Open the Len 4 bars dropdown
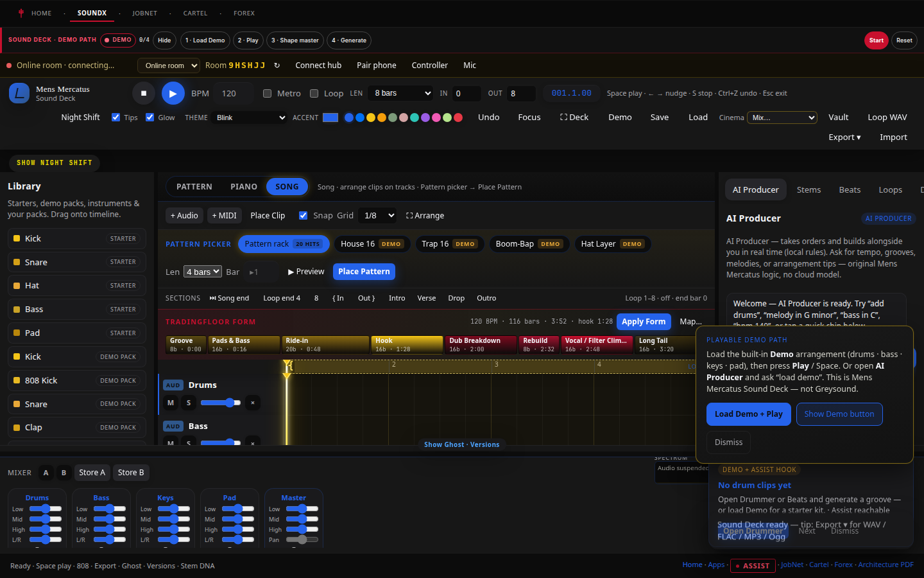 tap(203, 272)
